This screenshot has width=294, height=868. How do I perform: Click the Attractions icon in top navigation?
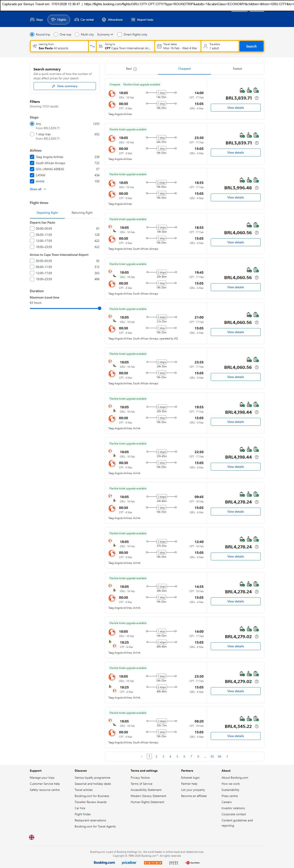pos(104,20)
